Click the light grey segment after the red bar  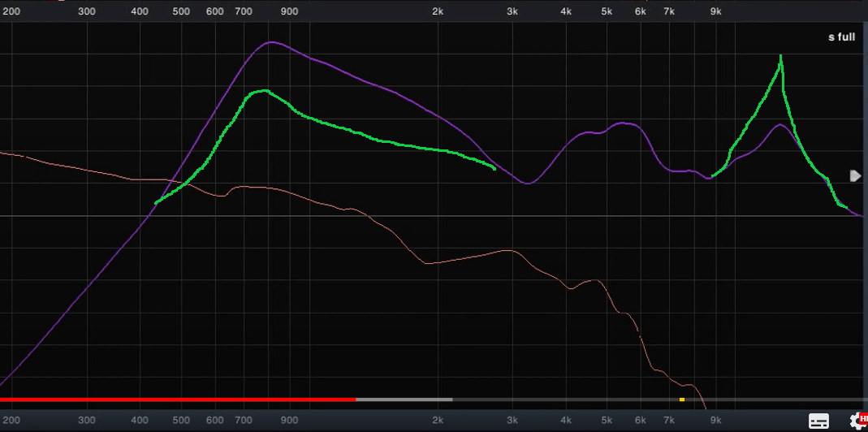coord(404,400)
